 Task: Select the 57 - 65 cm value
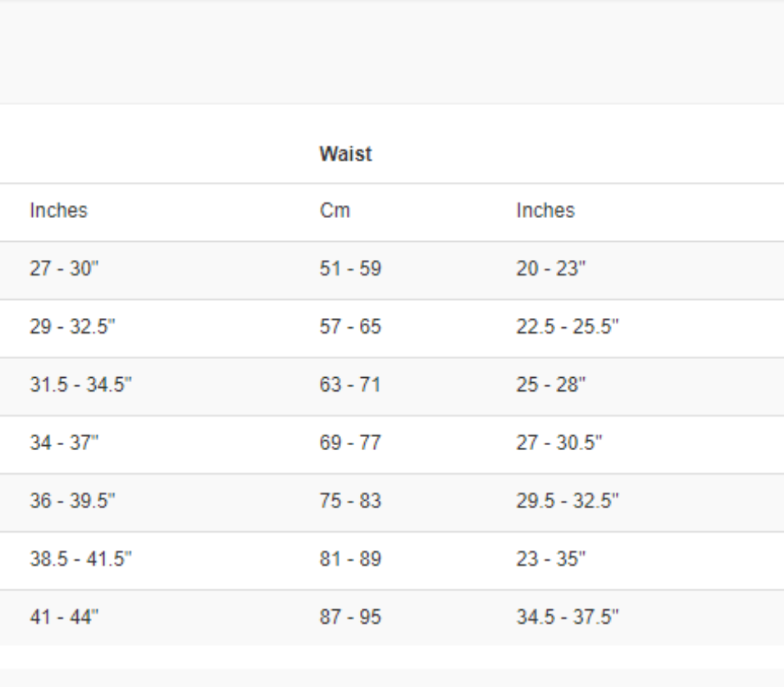[350, 328]
